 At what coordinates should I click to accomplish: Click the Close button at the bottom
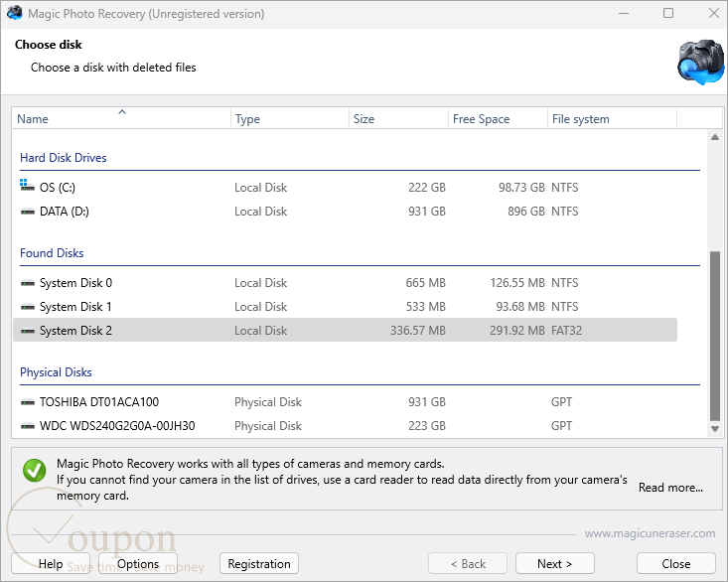coord(676,564)
